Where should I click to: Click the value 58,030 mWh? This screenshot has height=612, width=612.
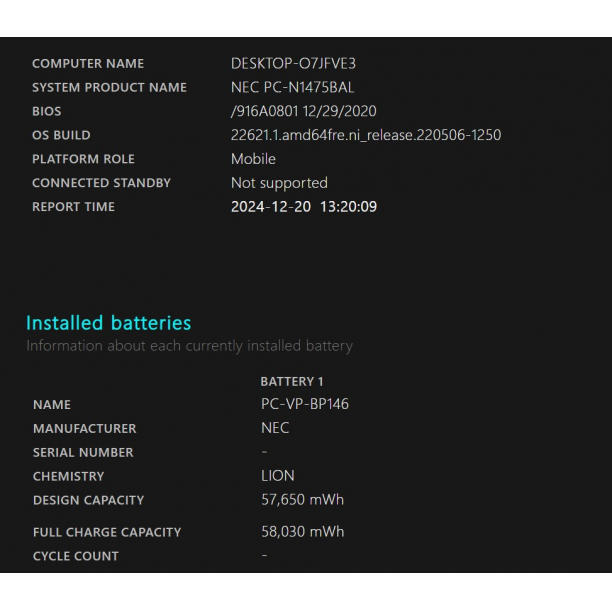click(x=302, y=532)
